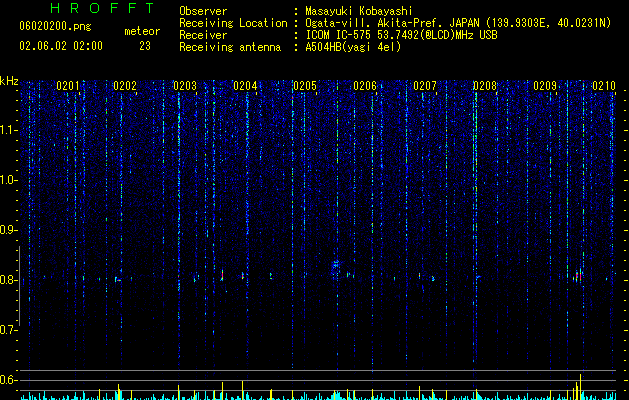Click the HROFFT title text
This screenshot has width=629, height=400.
pos(103,8)
